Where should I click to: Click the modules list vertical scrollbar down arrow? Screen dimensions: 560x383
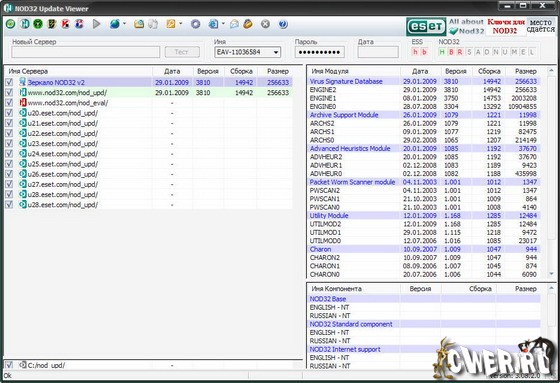551,274
